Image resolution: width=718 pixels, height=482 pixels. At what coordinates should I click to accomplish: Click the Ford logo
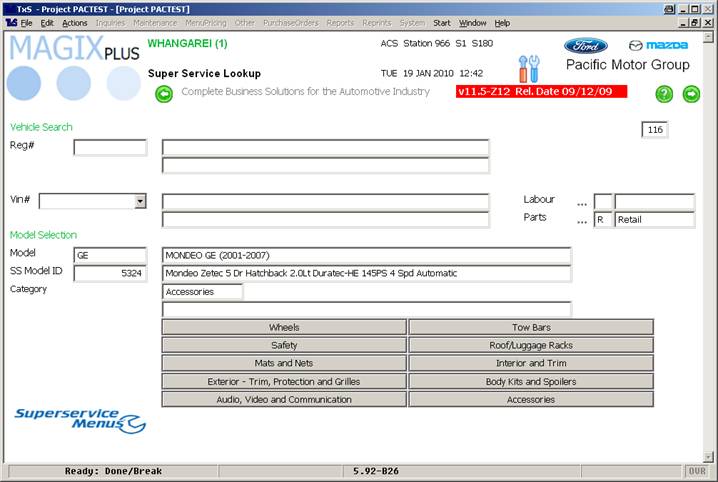[x=585, y=45]
